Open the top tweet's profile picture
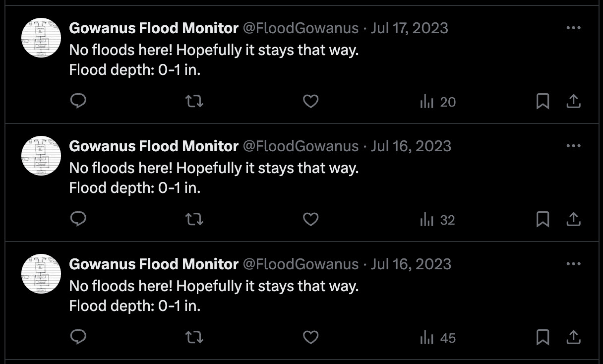This screenshot has width=603, height=364. pos(41,38)
